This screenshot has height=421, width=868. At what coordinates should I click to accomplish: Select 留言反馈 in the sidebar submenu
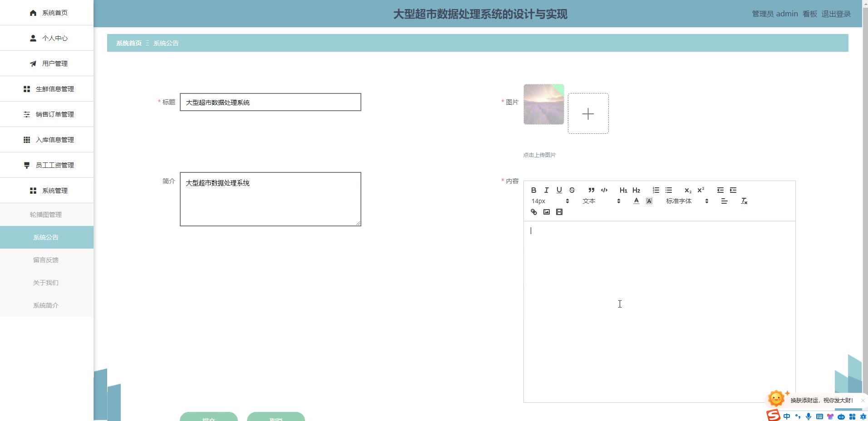[46, 260]
